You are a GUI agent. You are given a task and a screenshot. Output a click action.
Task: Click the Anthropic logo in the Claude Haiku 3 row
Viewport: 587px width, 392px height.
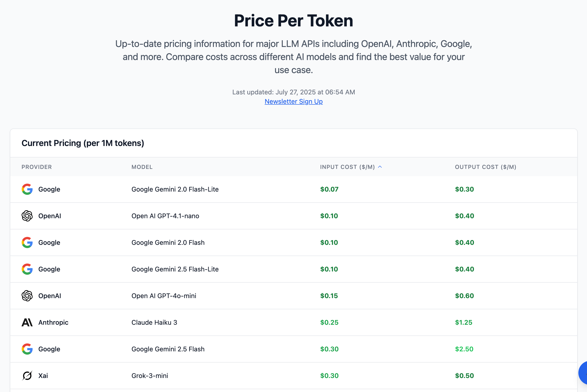pos(27,322)
